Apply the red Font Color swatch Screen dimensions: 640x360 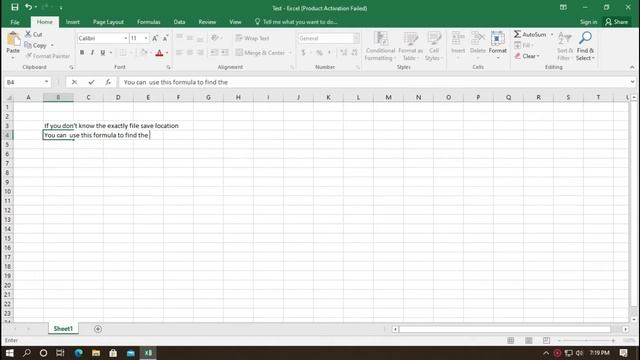[x=159, y=53]
